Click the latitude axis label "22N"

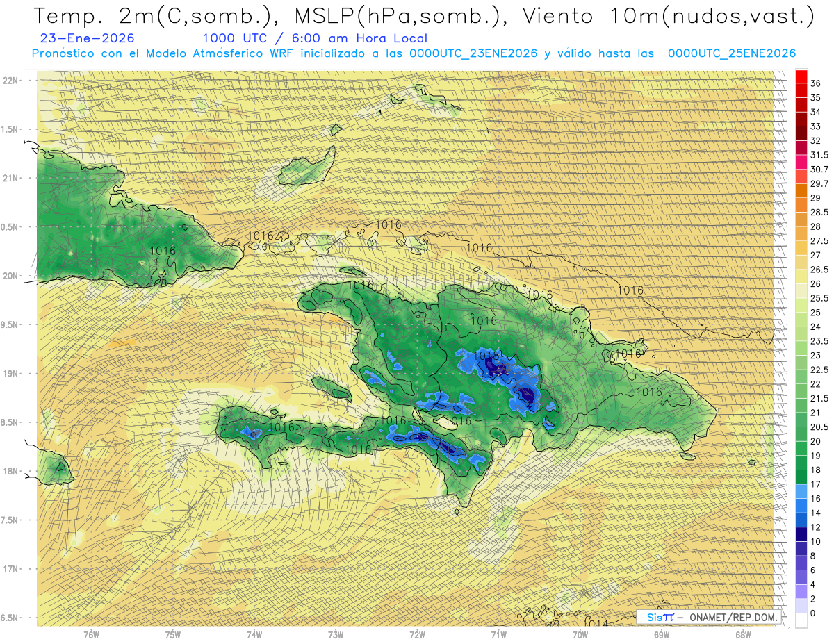(10, 80)
